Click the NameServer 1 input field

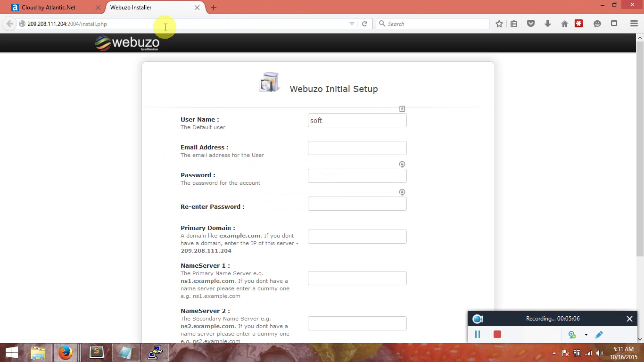click(357, 278)
